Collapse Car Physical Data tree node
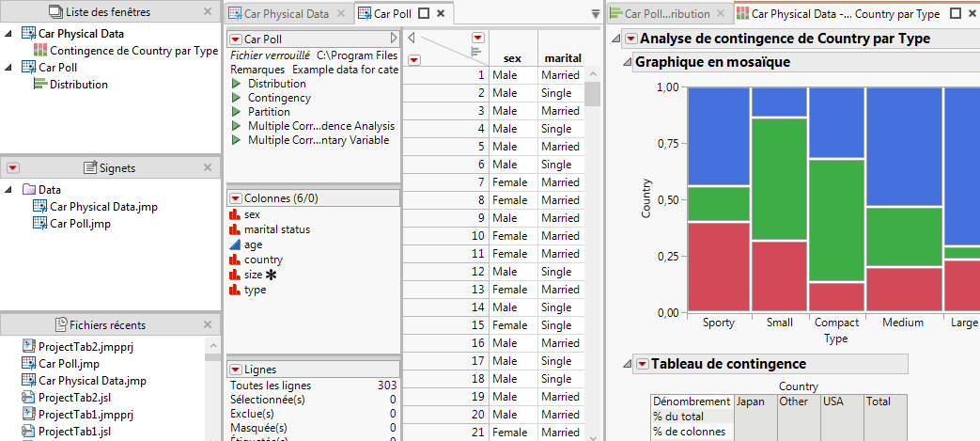The height and width of the screenshot is (441, 980). (8, 34)
